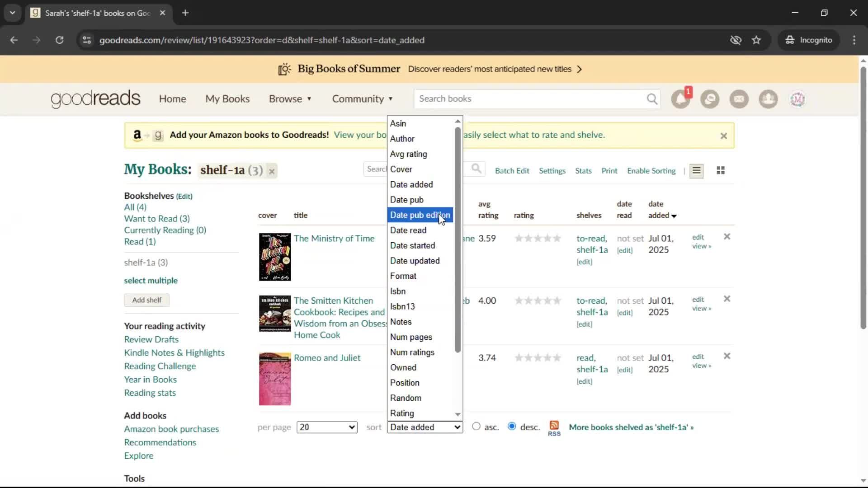Expand the Community menu
868x488 pixels.
coord(363,99)
